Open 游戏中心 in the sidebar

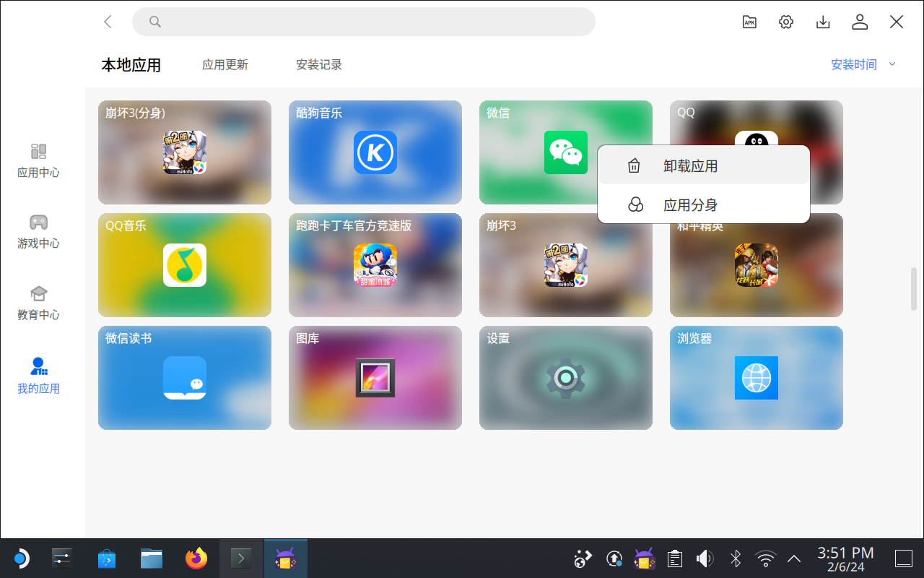39,231
